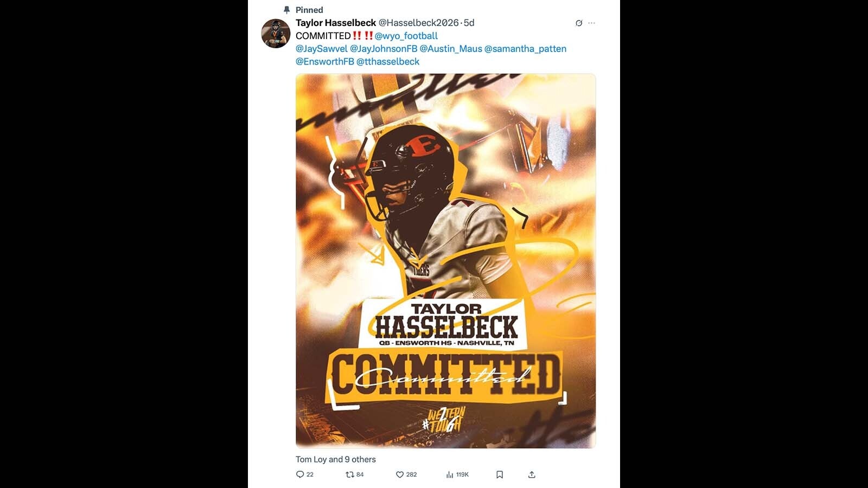Open the @EnsworthFB mention
Screen dimensions: 868x488
pos(325,62)
